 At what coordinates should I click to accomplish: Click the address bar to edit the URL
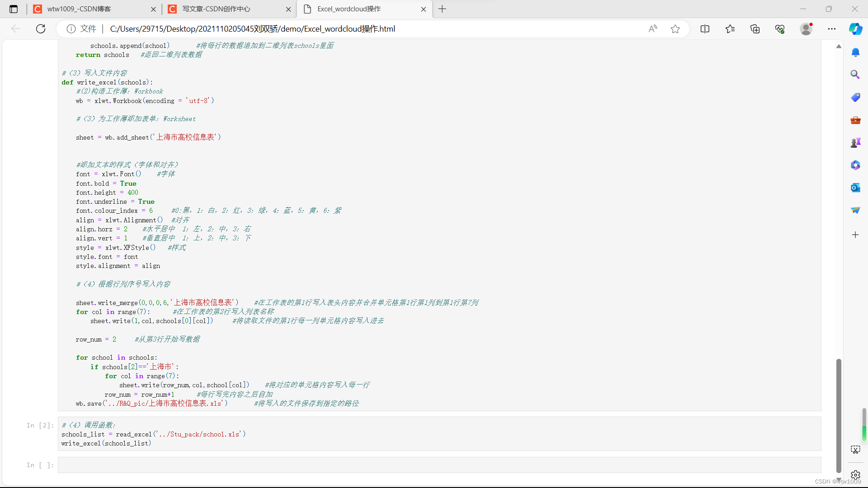pos(316,28)
